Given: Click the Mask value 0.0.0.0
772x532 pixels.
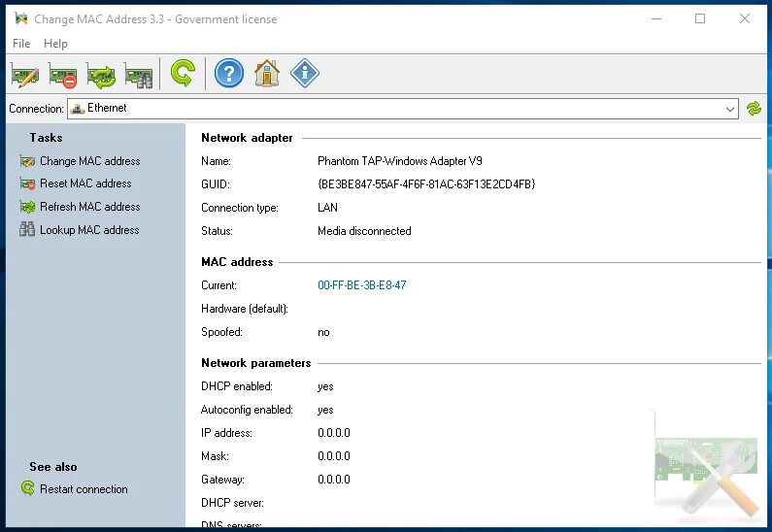Looking at the screenshot, I should pyautogui.click(x=334, y=456).
